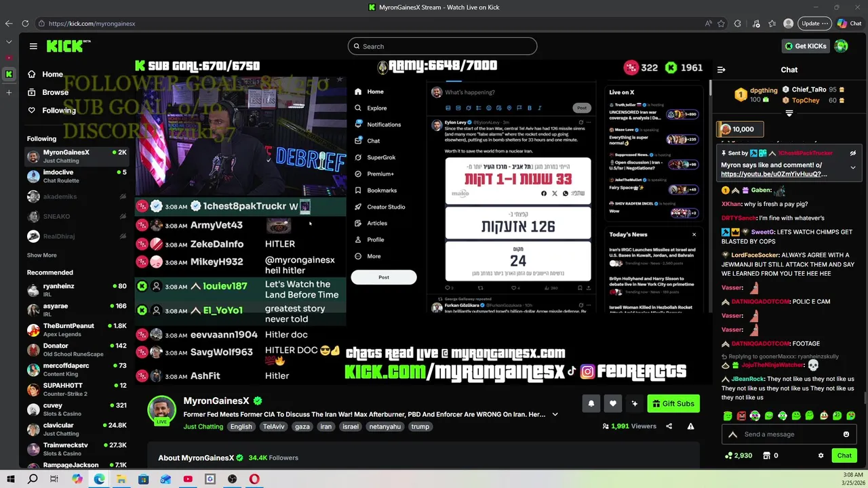Click the 1,991 Viewers count
868x488 pixels.
click(629, 426)
